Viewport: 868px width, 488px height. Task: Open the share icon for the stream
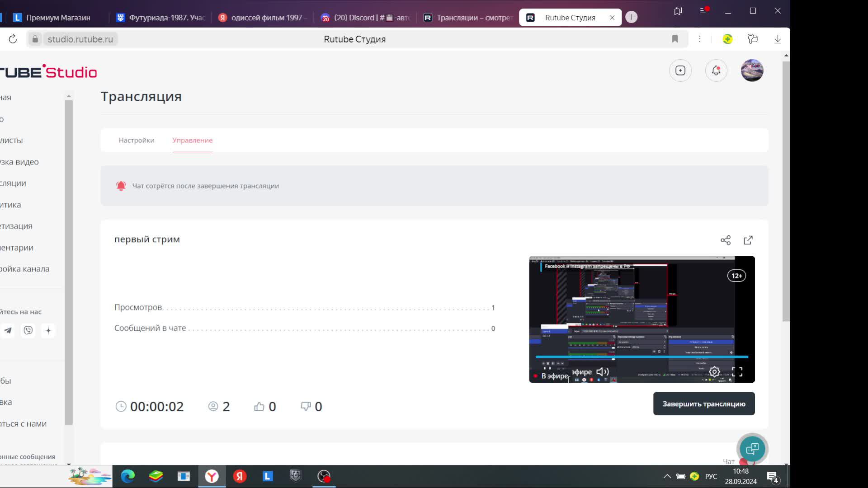[x=726, y=240]
